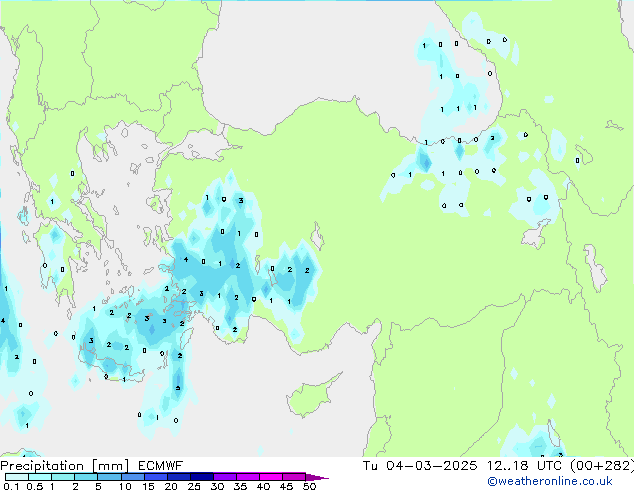Click the 0.1–0.5 mm legend color box

(17, 477)
